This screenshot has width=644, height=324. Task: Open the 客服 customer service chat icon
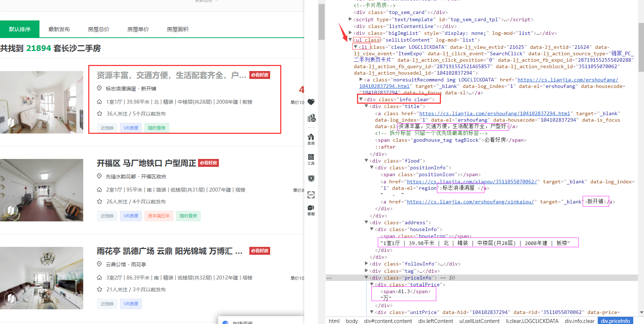tap(311, 210)
